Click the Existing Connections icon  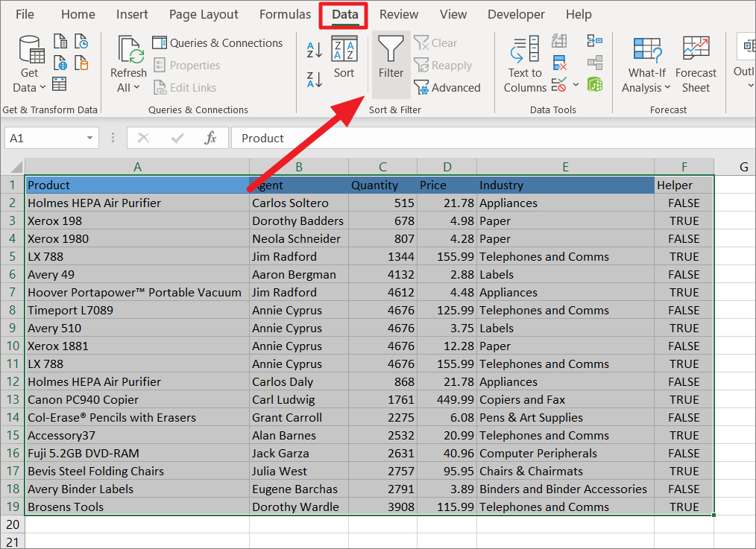pos(81,63)
